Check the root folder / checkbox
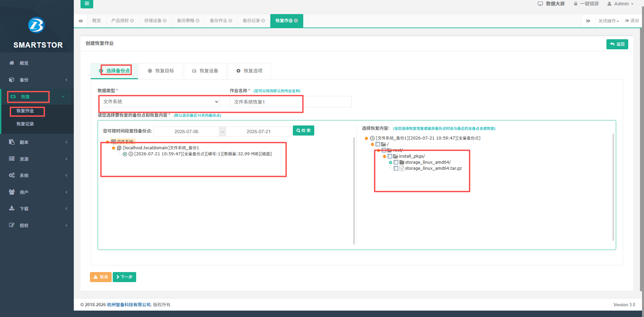This screenshot has height=317, width=644. 378,144
